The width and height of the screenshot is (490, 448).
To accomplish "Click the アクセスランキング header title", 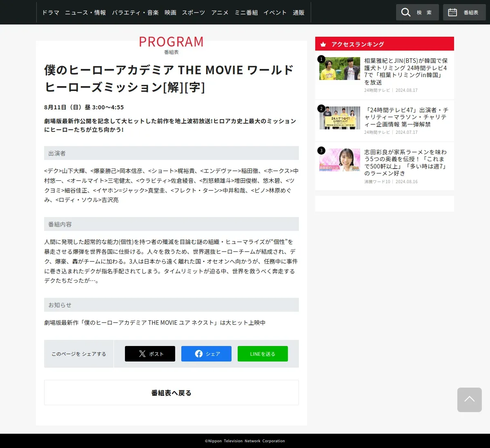I will click(x=358, y=44).
